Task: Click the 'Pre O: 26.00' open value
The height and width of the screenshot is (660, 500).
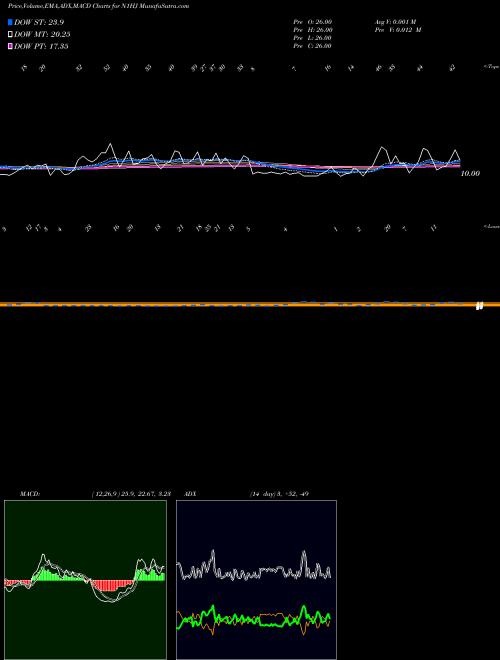Action: 313,22
